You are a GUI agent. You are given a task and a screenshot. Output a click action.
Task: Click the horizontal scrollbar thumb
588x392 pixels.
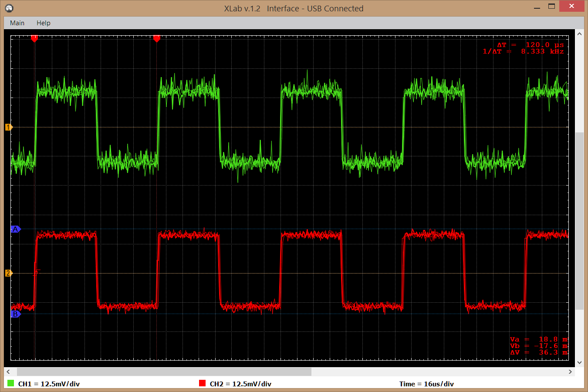164,372
